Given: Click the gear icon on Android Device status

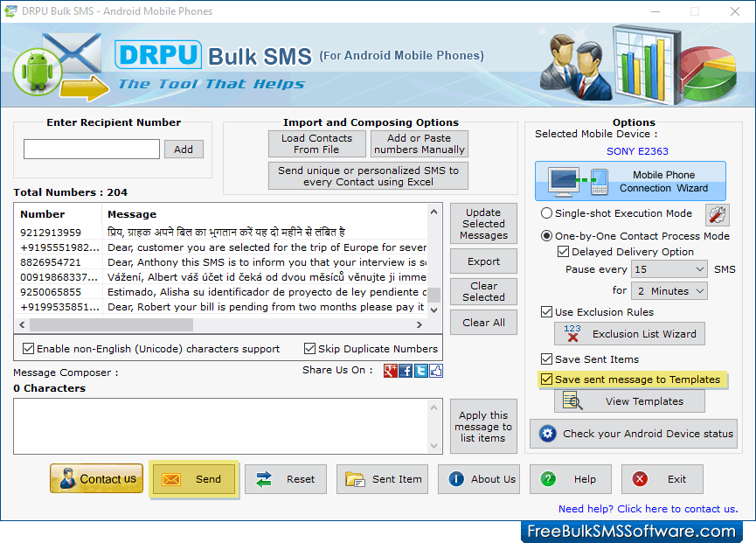Looking at the screenshot, I should pos(547,434).
